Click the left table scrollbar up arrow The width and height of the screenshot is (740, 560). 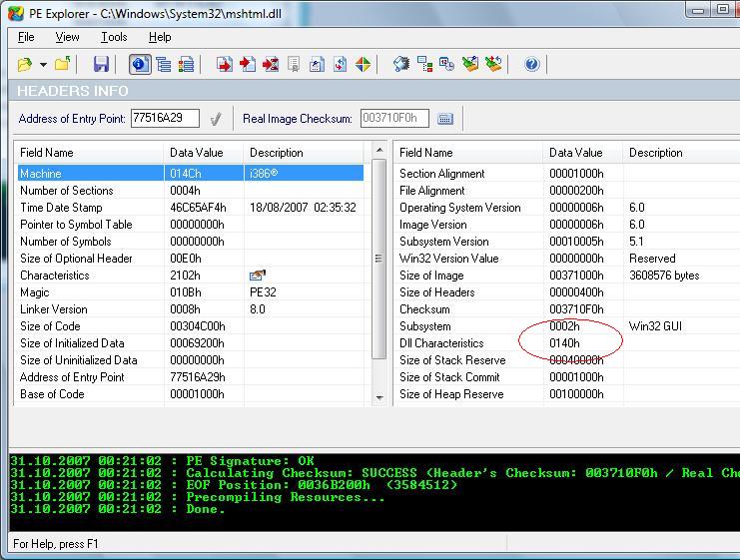(379, 151)
